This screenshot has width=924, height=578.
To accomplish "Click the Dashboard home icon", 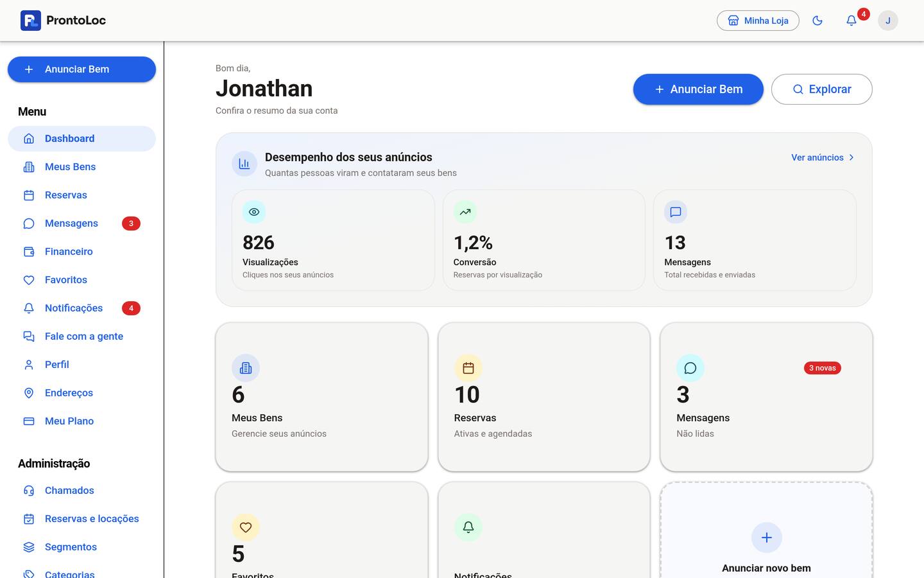I will [29, 139].
